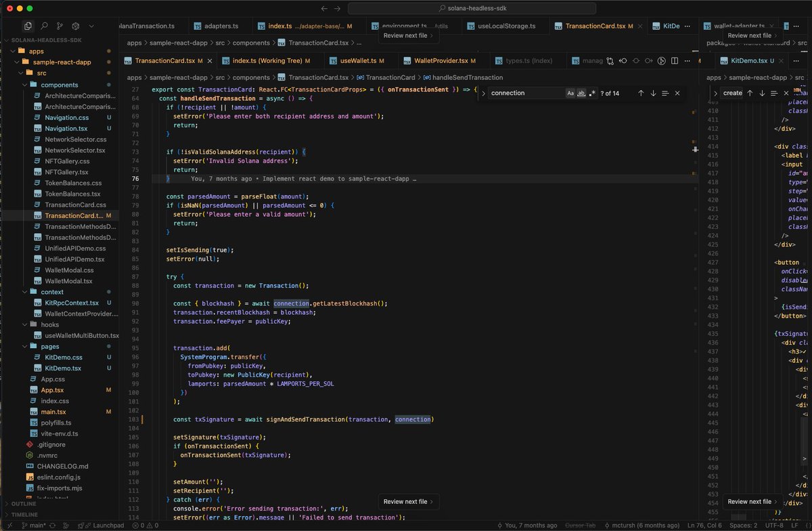Click Review next file button above top tabs
The height and width of the screenshot is (531, 812).
(x=409, y=35)
